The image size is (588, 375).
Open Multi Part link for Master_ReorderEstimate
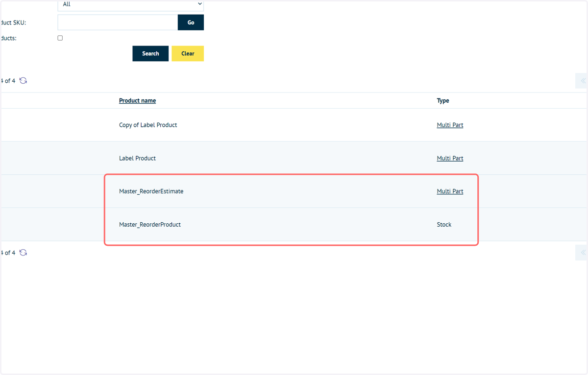[x=450, y=191]
